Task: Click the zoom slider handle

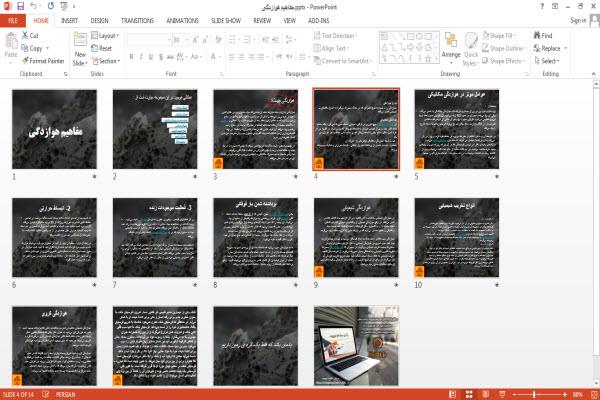Action: (x=534, y=394)
